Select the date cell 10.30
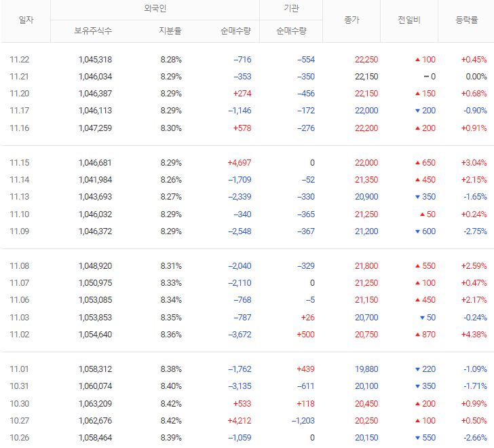The image size is (494, 448). [20, 404]
